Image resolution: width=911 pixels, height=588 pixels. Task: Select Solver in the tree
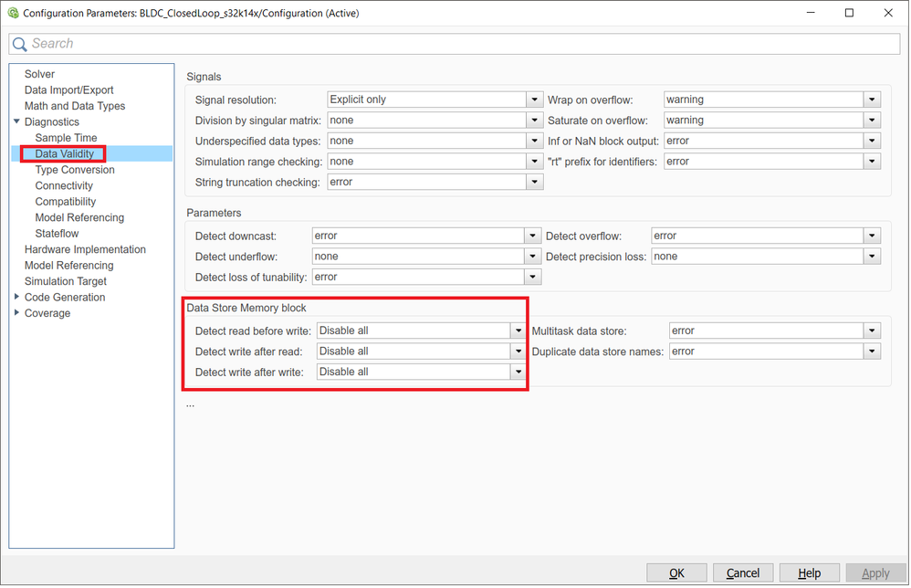(x=39, y=74)
